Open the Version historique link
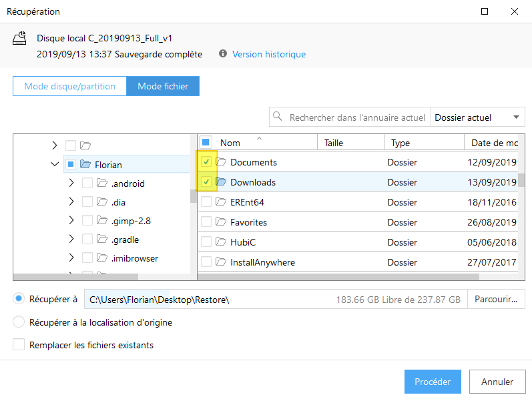Screen dimensions: 532x405 tap(269, 54)
